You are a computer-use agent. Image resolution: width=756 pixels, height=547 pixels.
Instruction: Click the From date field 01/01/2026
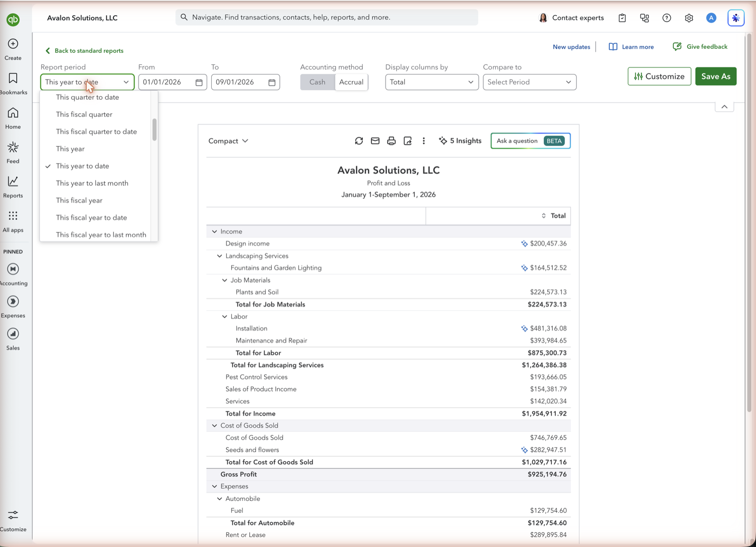click(x=172, y=82)
